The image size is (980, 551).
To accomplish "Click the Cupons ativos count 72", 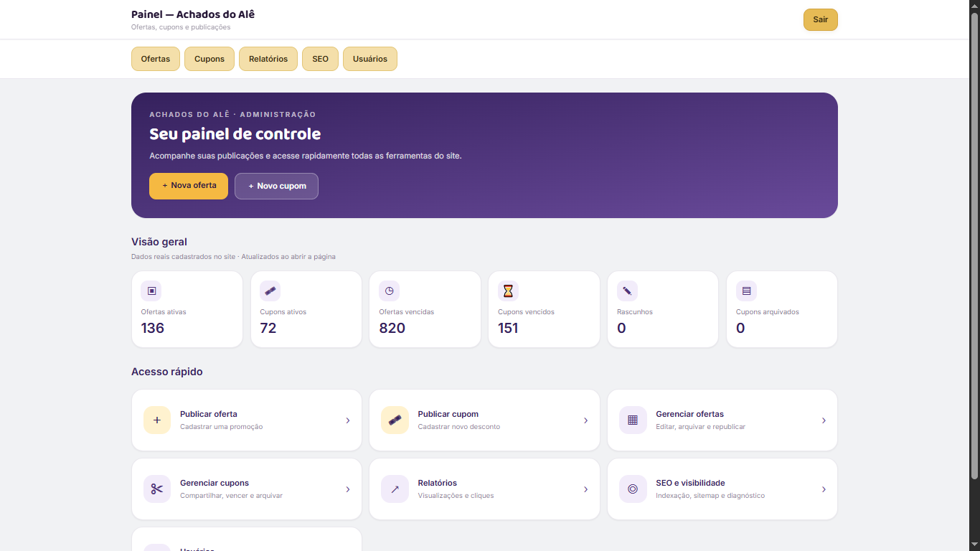I will click(268, 328).
